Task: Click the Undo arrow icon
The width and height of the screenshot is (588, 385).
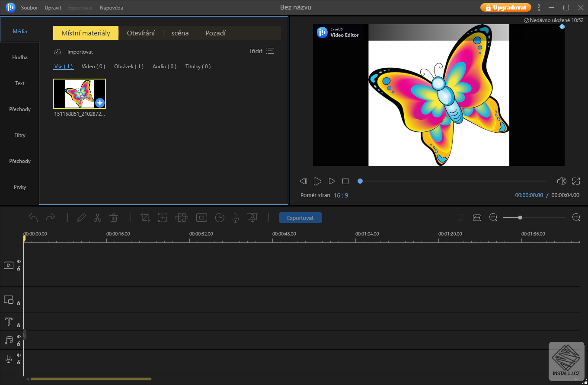Action: (x=32, y=217)
